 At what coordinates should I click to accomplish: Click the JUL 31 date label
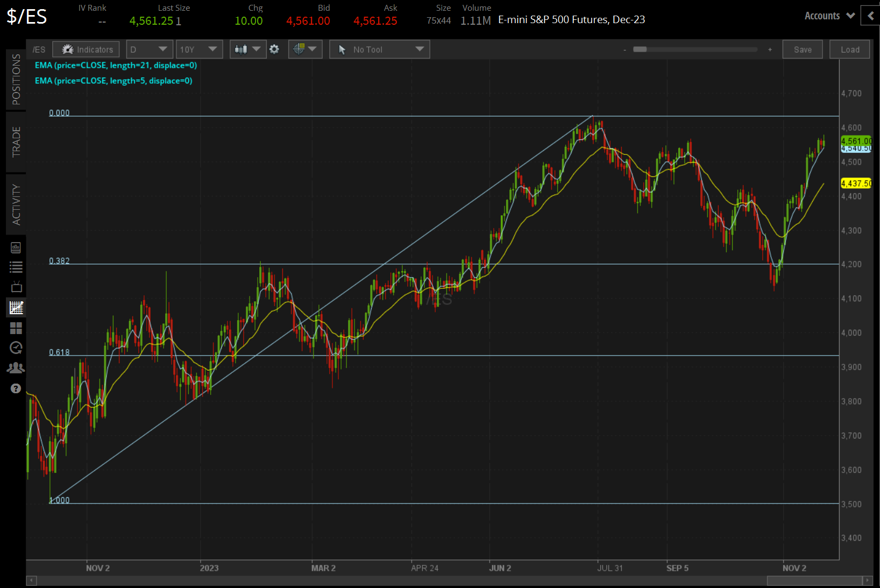pos(610,568)
